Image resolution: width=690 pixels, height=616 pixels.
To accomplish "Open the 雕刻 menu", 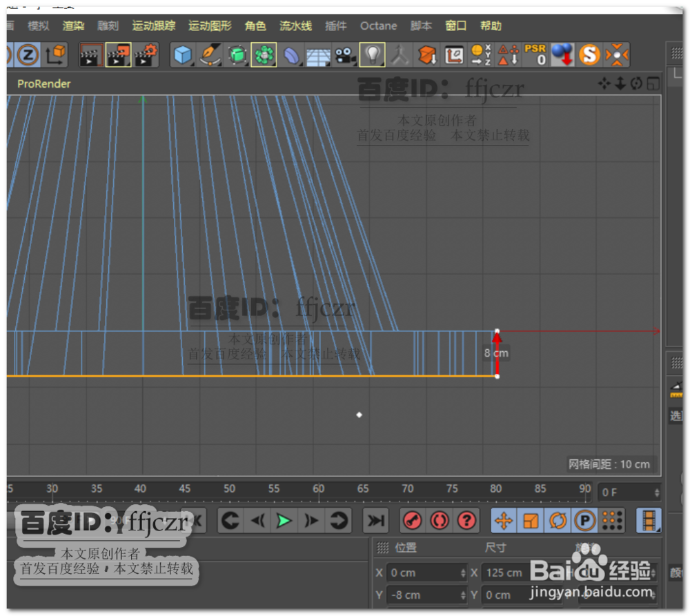I will (108, 26).
